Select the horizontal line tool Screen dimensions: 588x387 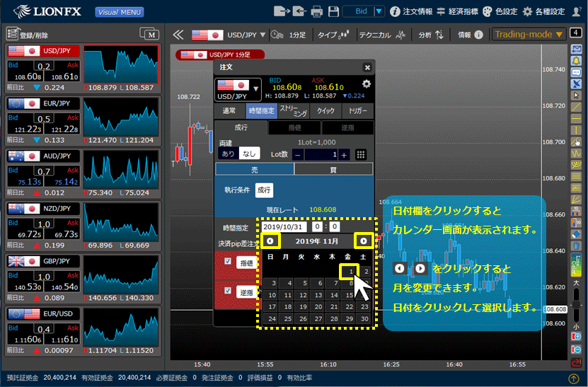pos(576,118)
